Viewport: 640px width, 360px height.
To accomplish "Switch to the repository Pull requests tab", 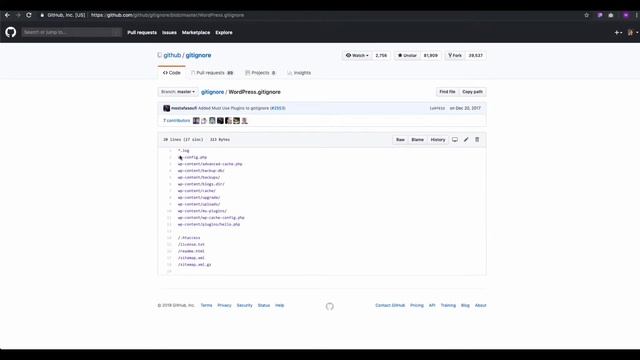I will point(212,73).
